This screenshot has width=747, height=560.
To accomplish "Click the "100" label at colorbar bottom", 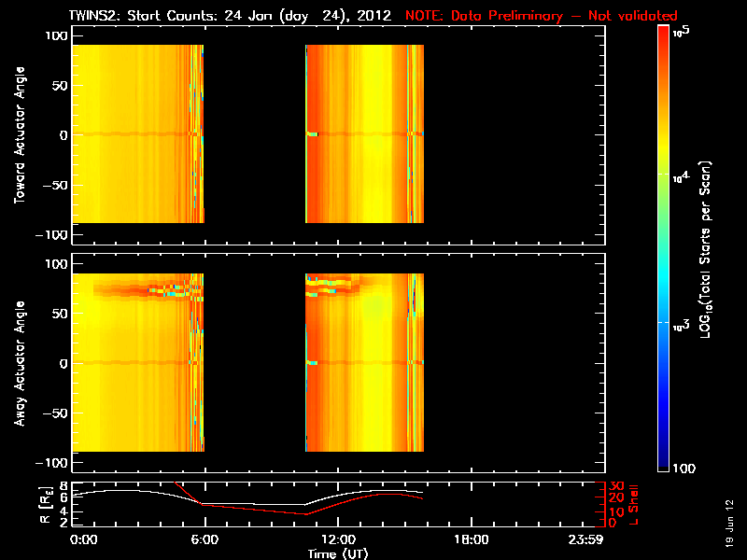I will pyautogui.click(x=684, y=469).
